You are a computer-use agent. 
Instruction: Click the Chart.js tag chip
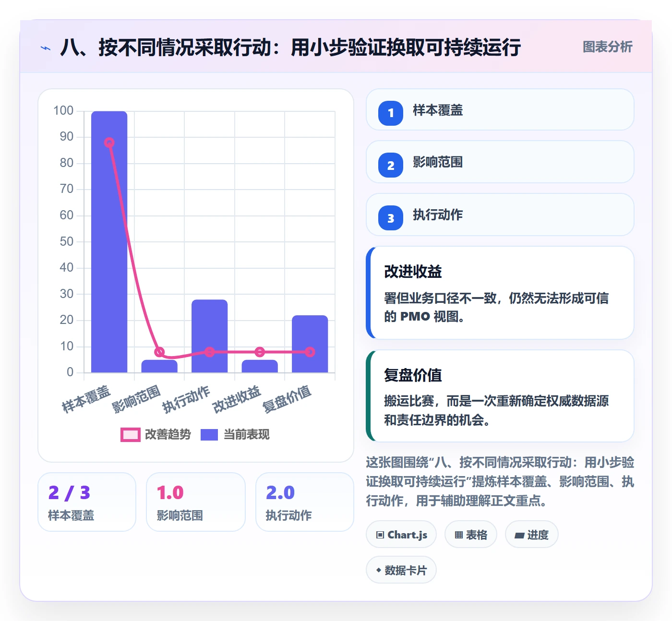coord(401,535)
